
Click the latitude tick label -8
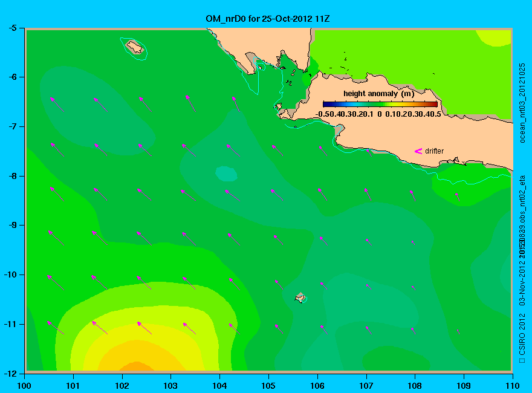[x=12, y=176]
